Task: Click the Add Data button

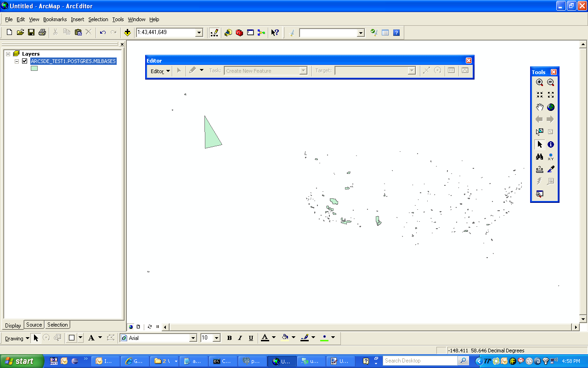Action: 127,32
